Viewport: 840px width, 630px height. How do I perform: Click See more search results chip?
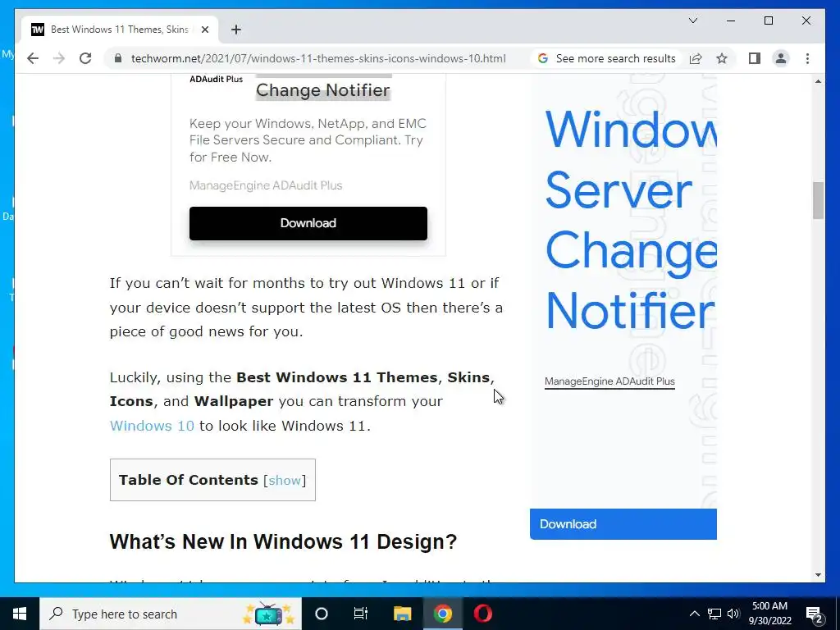tap(607, 58)
